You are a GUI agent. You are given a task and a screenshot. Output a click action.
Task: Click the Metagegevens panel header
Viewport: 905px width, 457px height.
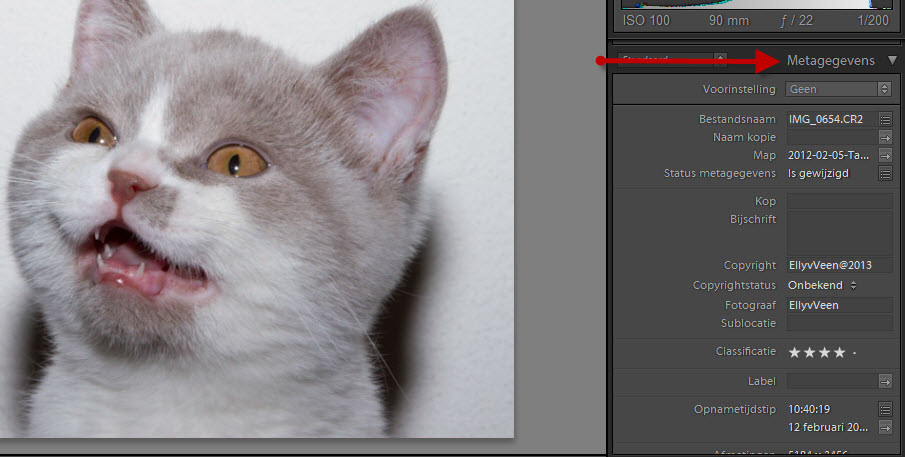point(830,61)
